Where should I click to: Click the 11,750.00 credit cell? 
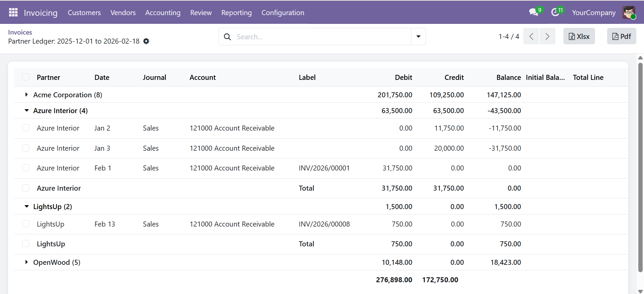point(449,128)
